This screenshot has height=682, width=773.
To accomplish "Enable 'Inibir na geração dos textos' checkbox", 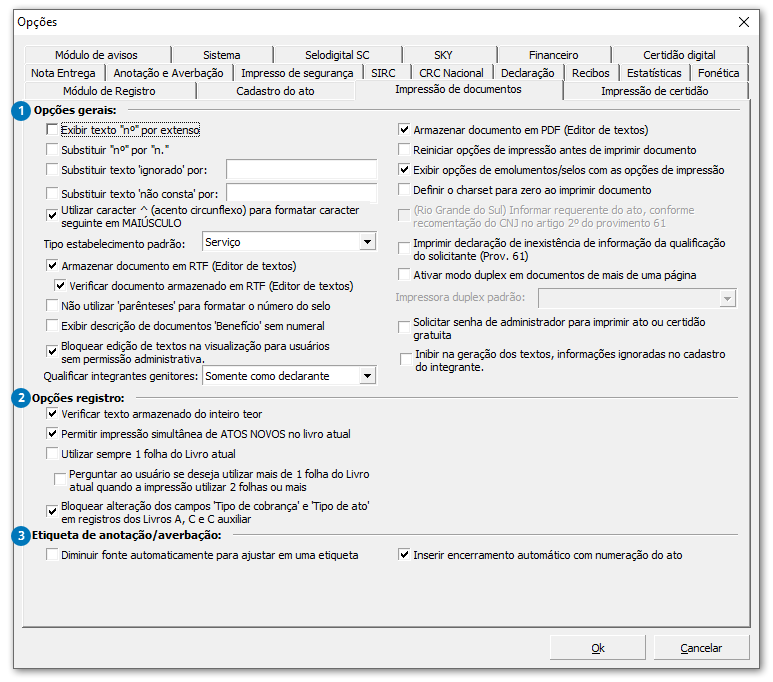I will coord(406,359).
